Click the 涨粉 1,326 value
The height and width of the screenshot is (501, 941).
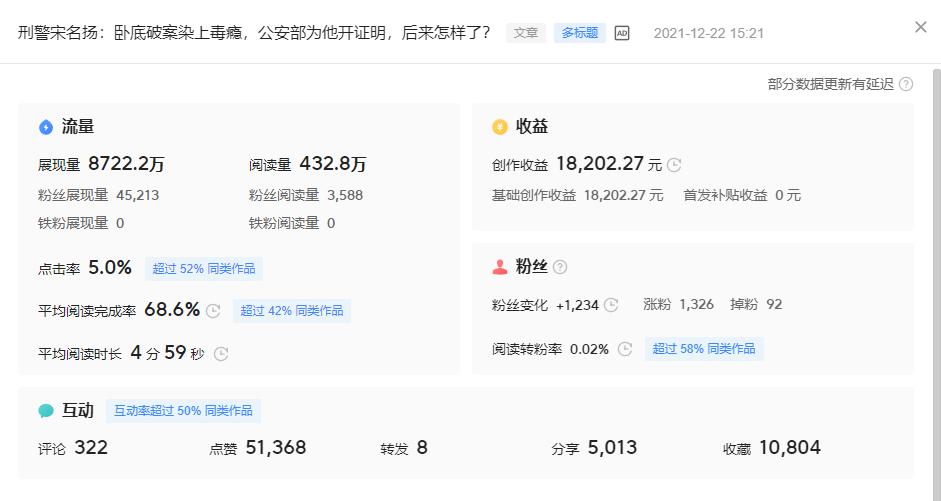coord(696,304)
